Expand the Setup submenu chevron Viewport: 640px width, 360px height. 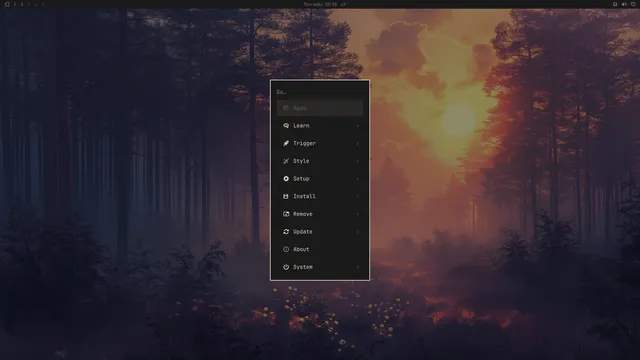coord(358,178)
